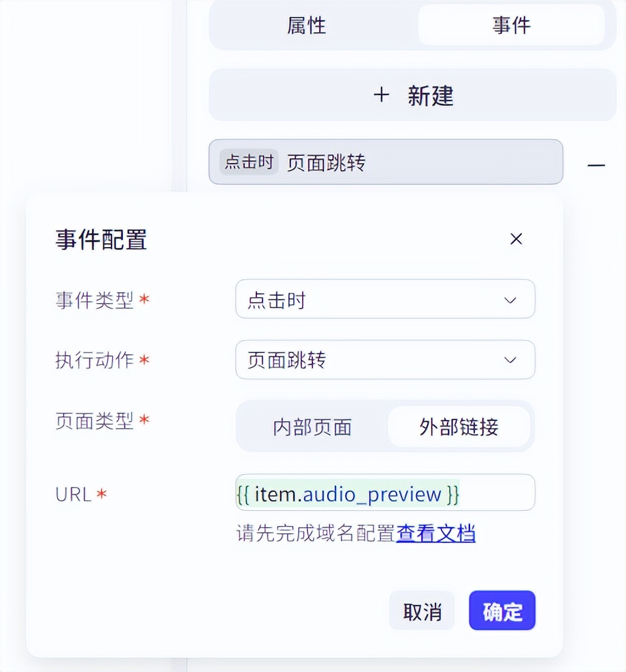
Task: Open the 查看文档 documentation link
Action: [436, 534]
